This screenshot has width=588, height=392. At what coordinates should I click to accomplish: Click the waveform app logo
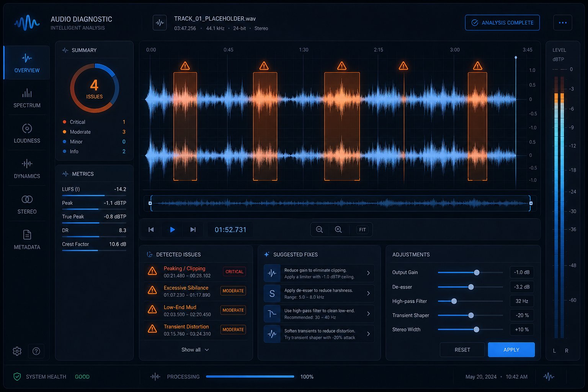tap(27, 23)
